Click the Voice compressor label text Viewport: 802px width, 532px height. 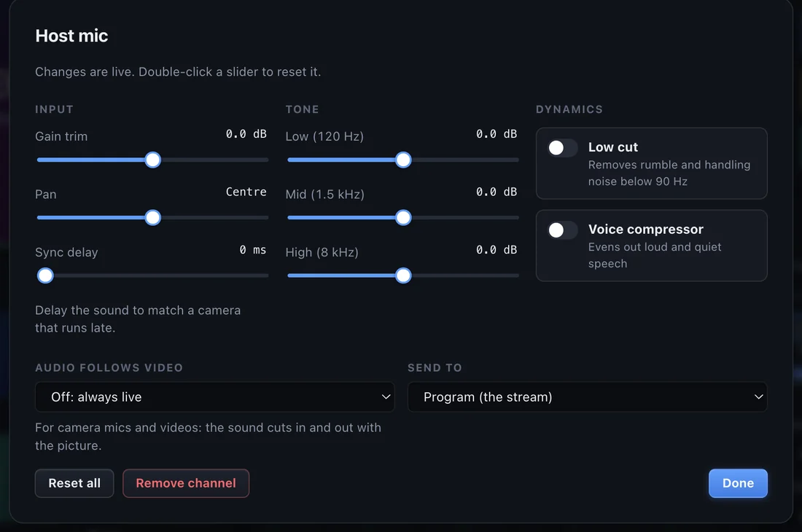[645, 230]
